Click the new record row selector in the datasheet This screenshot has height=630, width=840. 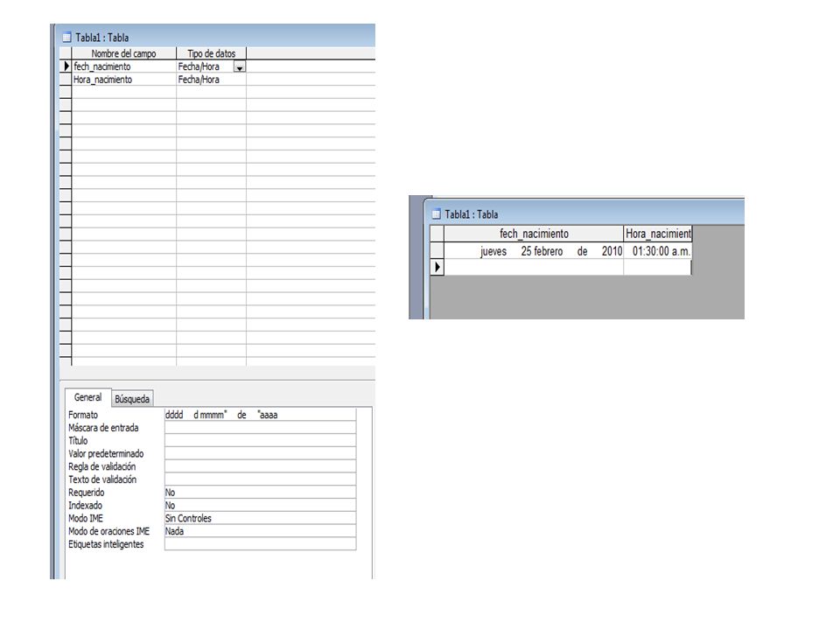[437, 267]
